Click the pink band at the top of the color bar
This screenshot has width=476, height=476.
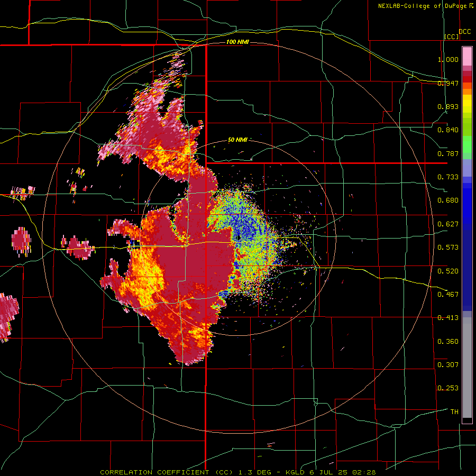pos(467,57)
